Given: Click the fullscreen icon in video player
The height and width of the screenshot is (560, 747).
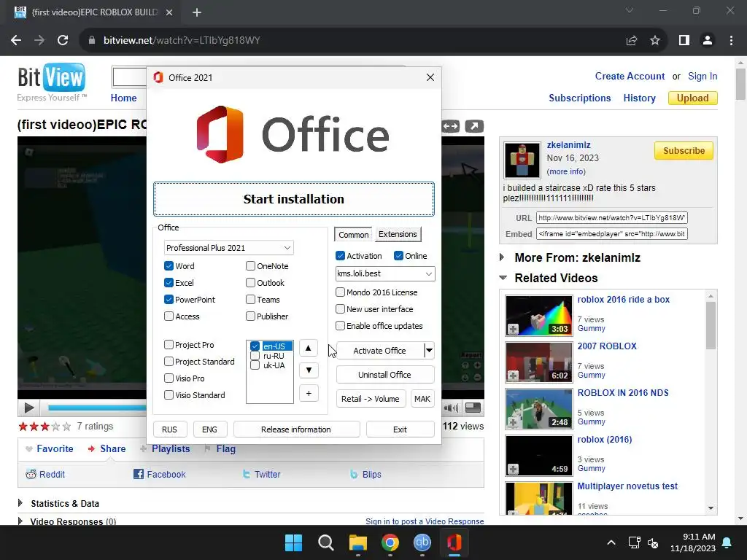Looking at the screenshot, I should [473, 408].
